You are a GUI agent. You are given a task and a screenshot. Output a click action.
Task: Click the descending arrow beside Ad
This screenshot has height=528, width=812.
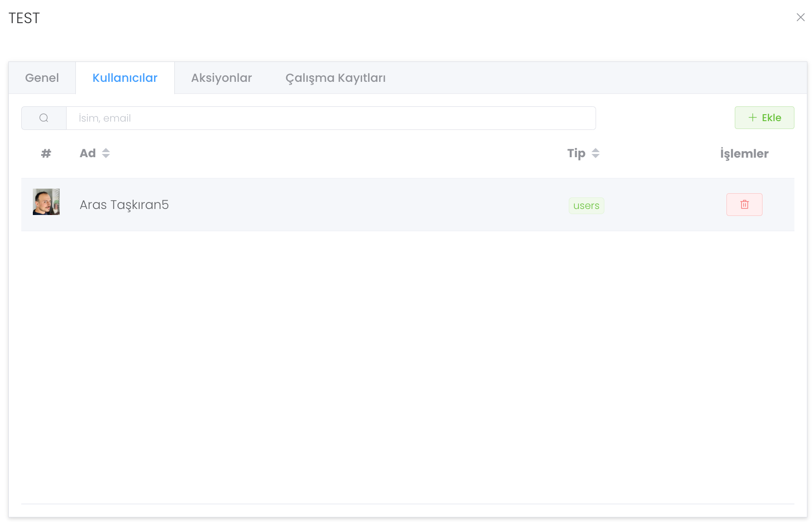click(x=106, y=156)
